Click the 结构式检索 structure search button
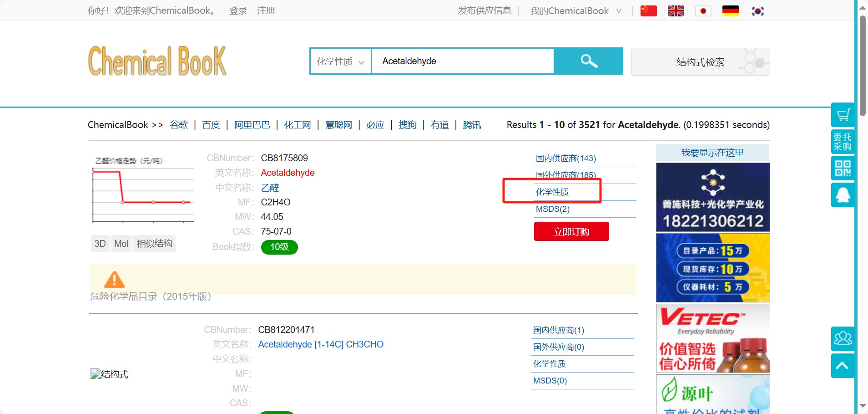The image size is (868, 414). pos(700,62)
